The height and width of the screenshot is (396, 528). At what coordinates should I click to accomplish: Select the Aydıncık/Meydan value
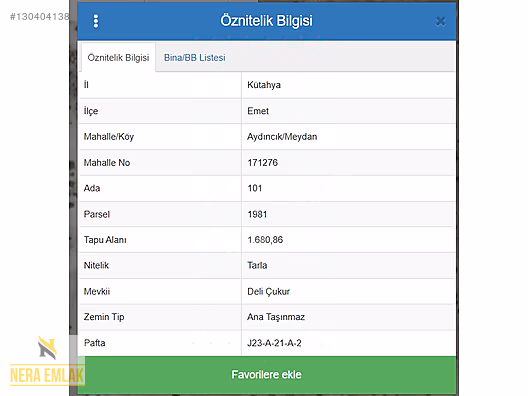282,137
